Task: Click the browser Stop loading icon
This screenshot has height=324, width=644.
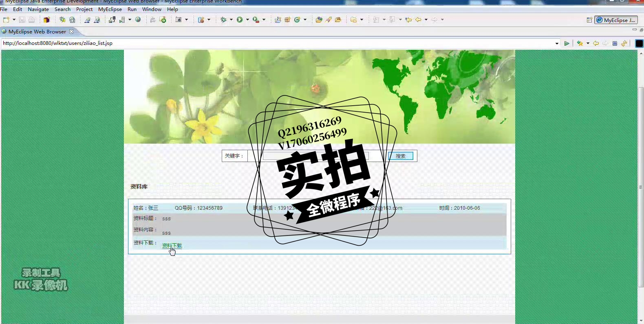Action: [x=615, y=43]
